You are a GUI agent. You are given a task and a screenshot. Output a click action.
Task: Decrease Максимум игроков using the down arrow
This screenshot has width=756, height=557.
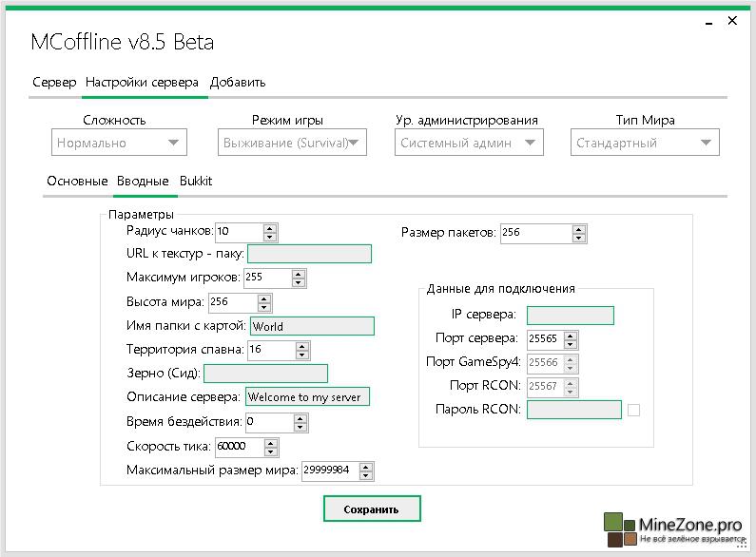(x=299, y=282)
